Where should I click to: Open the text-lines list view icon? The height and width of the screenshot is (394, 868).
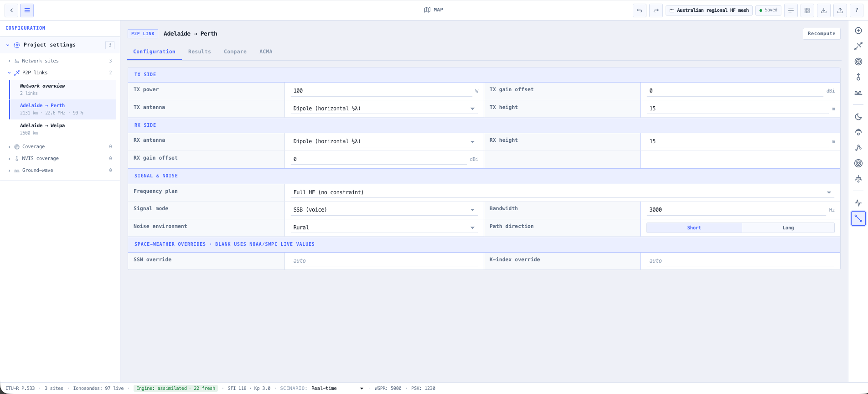(x=791, y=10)
